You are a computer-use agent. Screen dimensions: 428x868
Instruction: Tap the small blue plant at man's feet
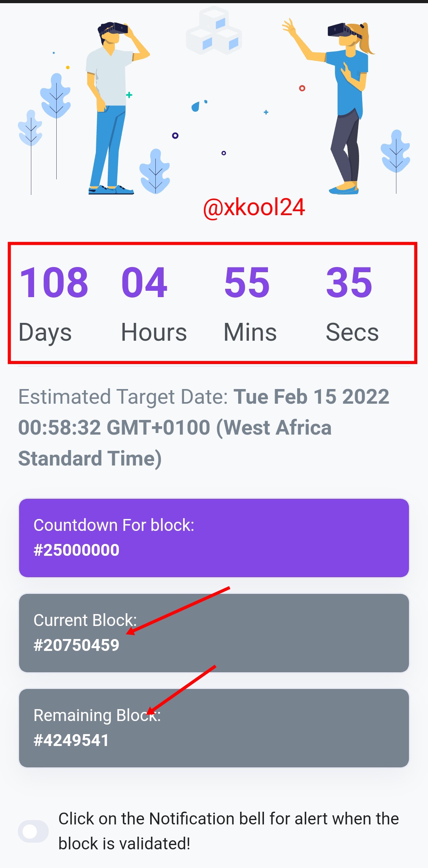point(155,171)
